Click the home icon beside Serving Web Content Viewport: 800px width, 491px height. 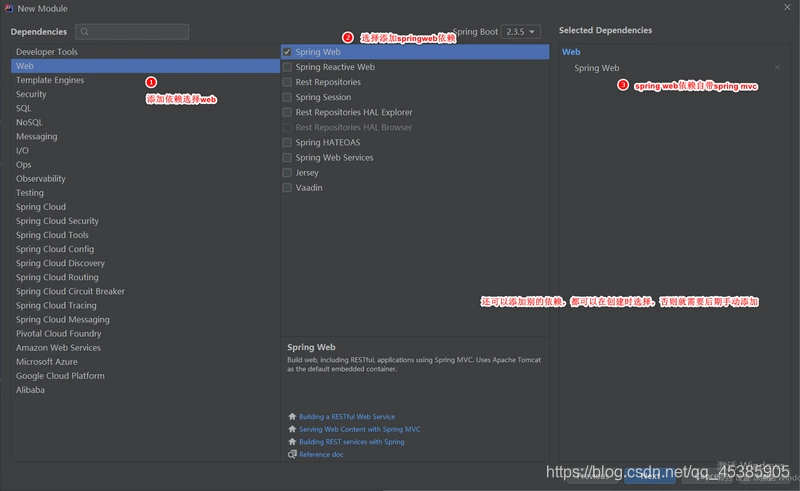(x=292, y=429)
